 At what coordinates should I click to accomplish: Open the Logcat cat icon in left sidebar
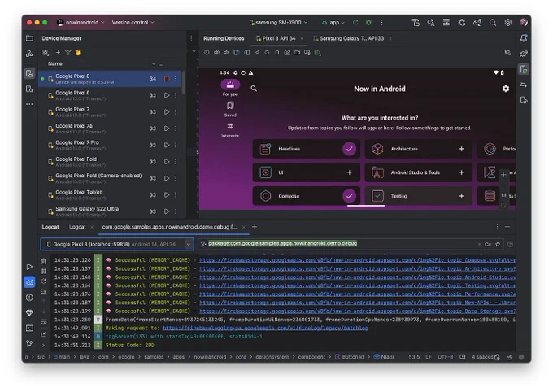pos(29,282)
